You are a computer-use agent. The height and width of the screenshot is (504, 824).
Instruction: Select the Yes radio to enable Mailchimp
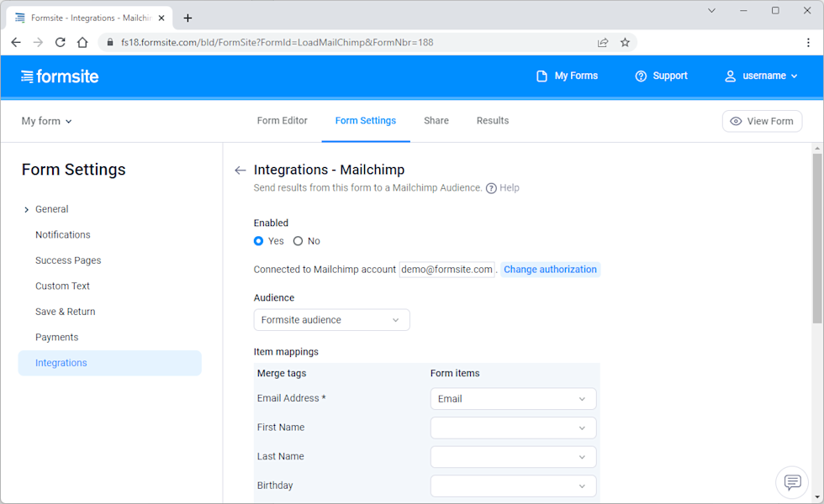point(259,241)
